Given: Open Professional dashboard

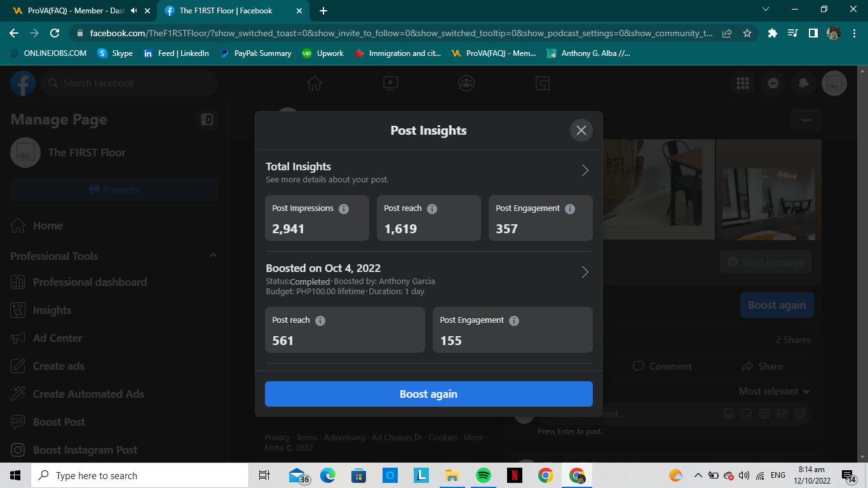Looking at the screenshot, I should [114, 282].
